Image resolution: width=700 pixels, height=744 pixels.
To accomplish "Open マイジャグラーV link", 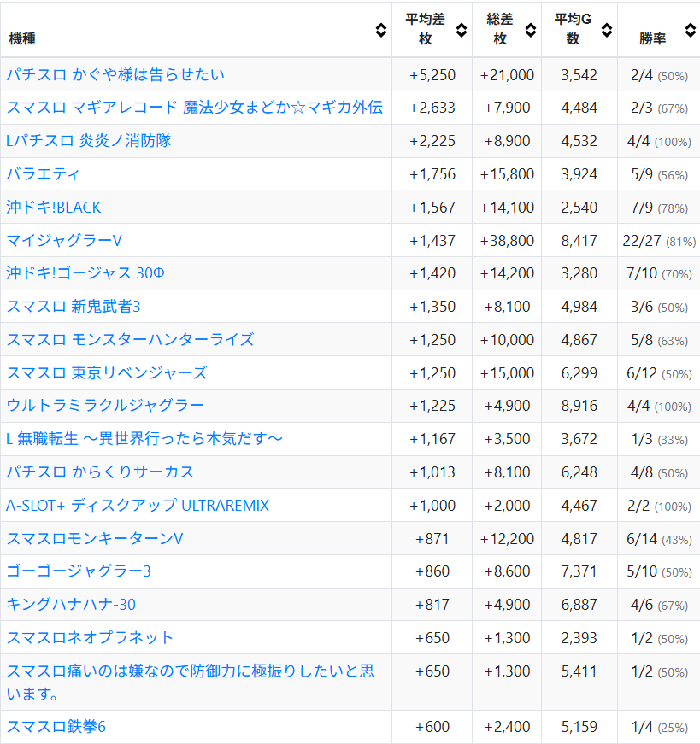I will [64, 241].
